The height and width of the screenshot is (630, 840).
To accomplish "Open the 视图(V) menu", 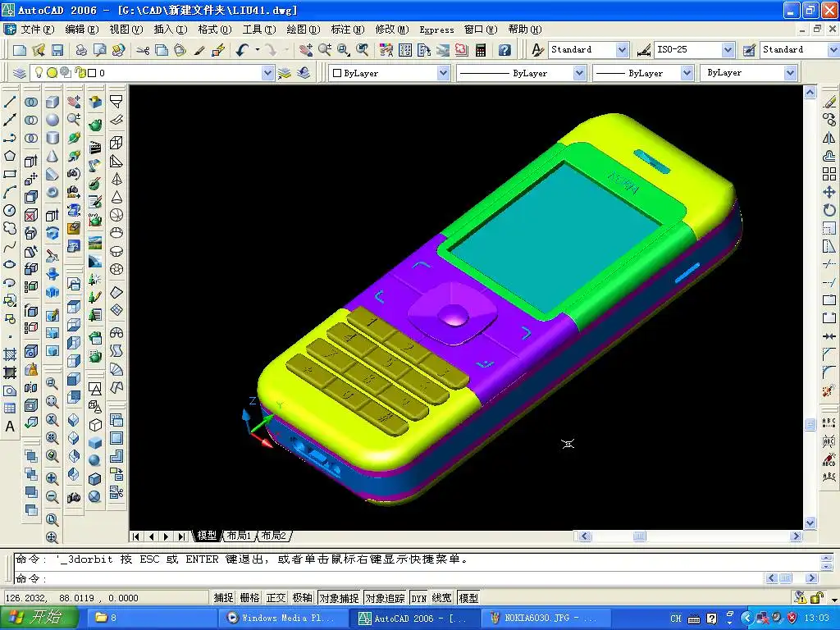I will [126, 30].
